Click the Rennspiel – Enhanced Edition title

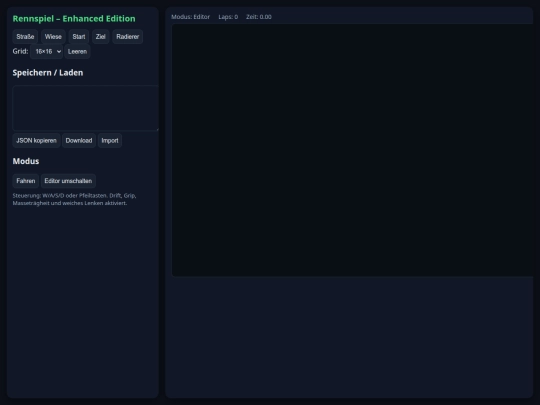click(x=74, y=19)
